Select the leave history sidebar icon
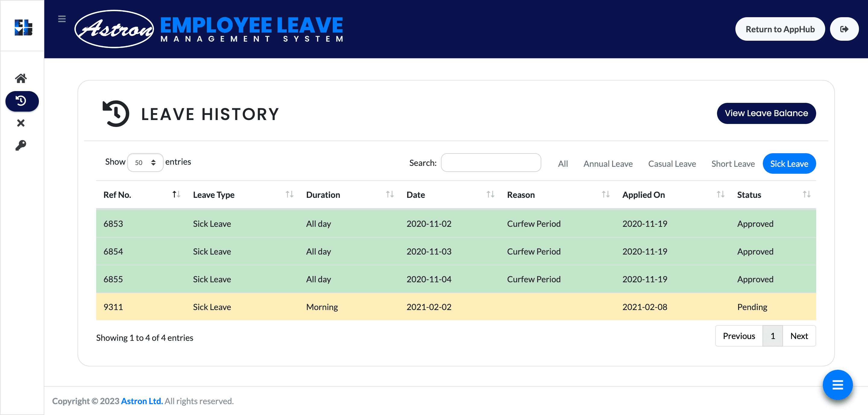Image resolution: width=868 pixels, height=415 pixels. 22,101
